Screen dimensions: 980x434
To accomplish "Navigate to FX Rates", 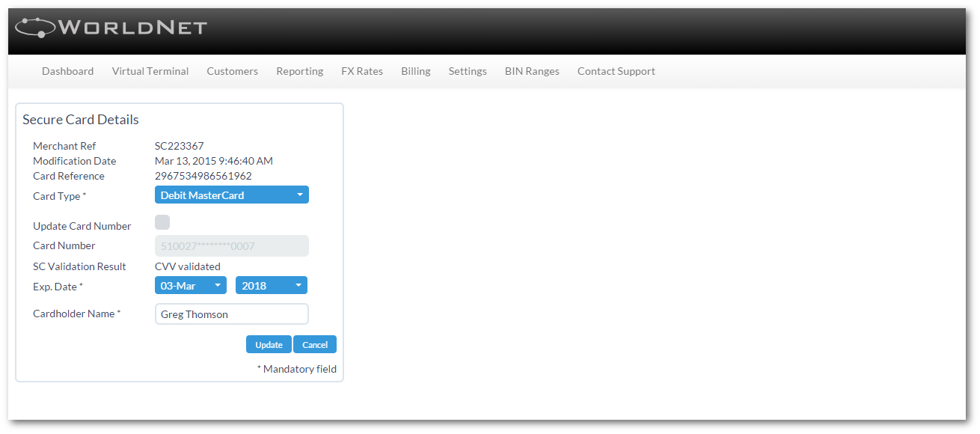I will click(362, 72).
